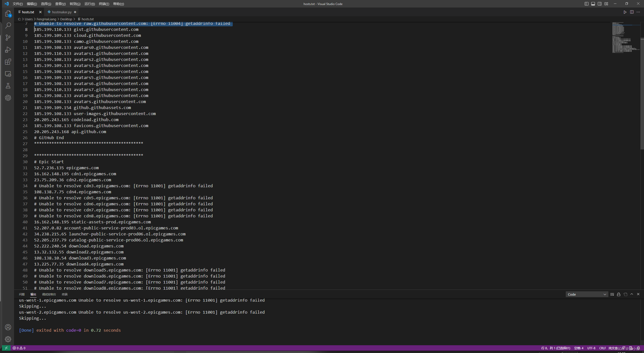The image size is (644, 353).
Task: Change the CRLF end-of-line sequence
Action: click(602, 348)
